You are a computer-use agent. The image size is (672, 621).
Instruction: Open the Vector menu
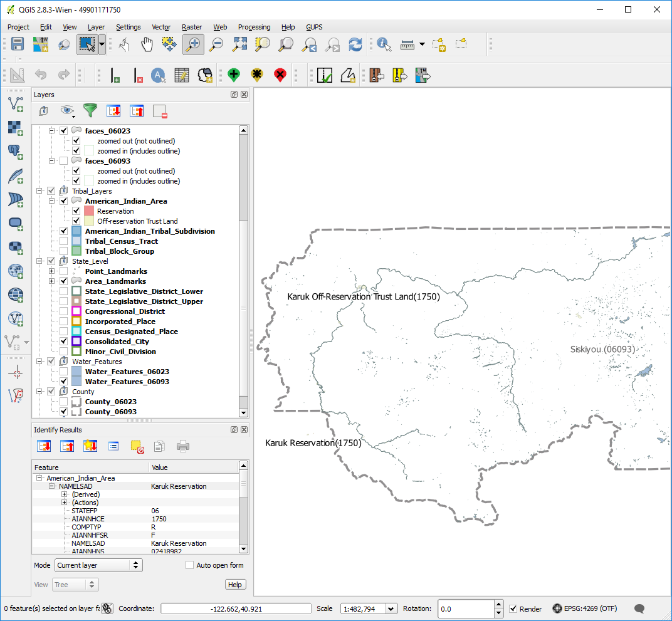(x=161, y=27)
